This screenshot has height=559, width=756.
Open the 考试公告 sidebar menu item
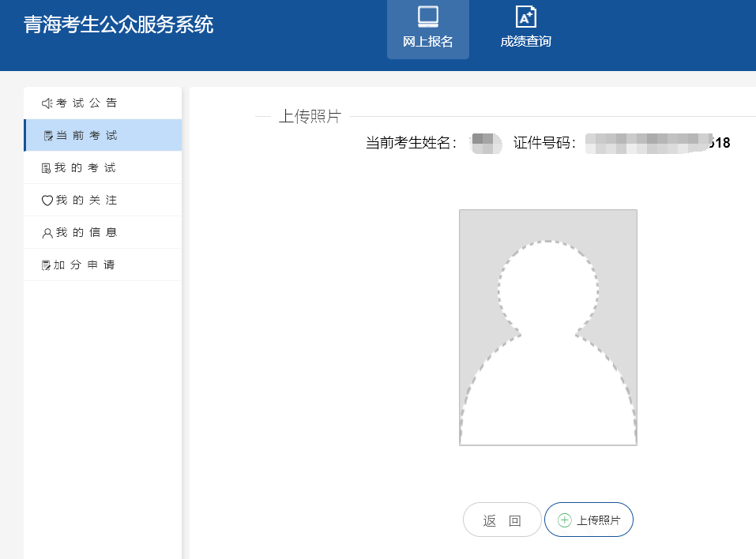click(x=87, y=103)
